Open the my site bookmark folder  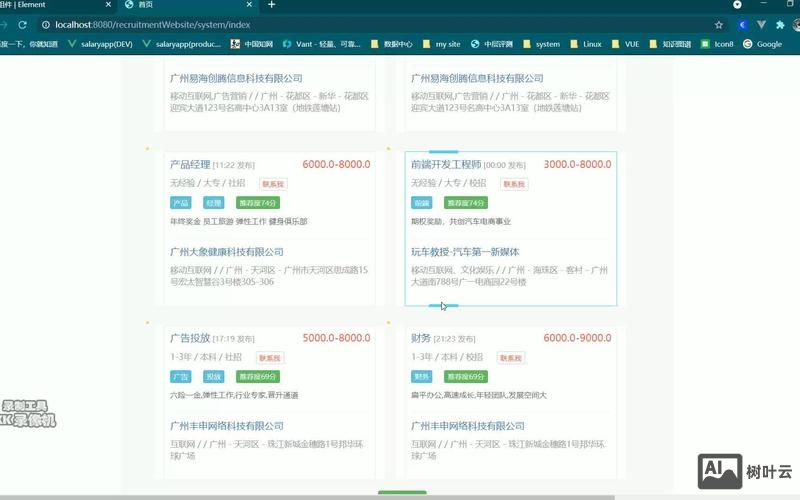point(441,44)
